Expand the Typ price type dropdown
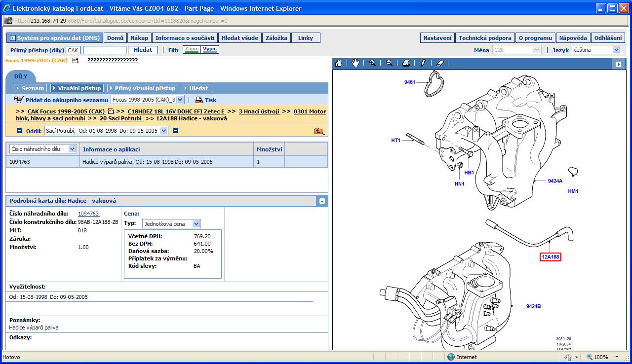The height and width of the screenshot is (364, 632). [x=197, y=224]
